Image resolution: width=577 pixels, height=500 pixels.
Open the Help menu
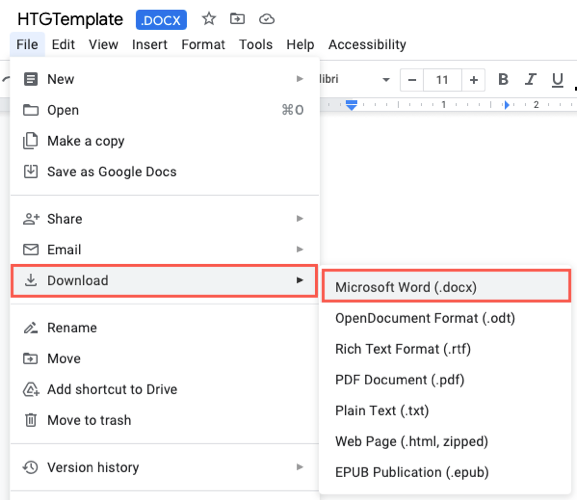coord(300,45)
